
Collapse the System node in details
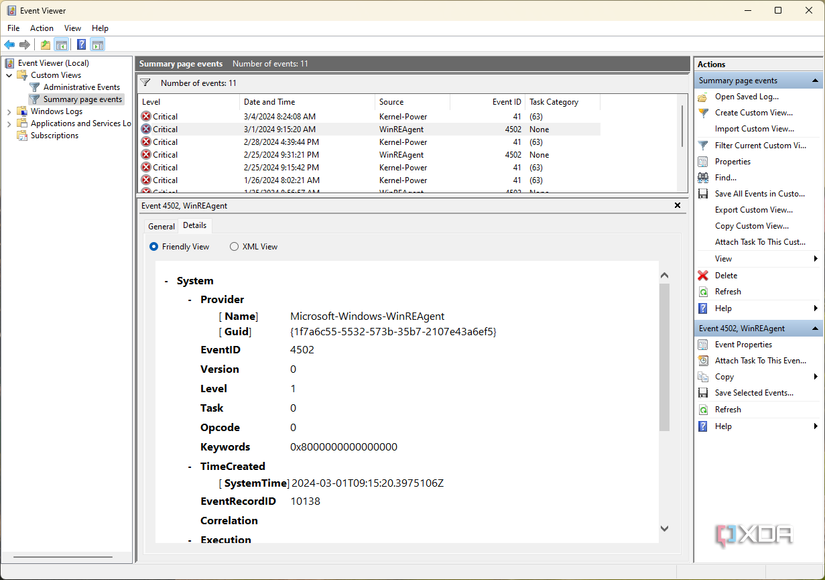click(167, 282)
